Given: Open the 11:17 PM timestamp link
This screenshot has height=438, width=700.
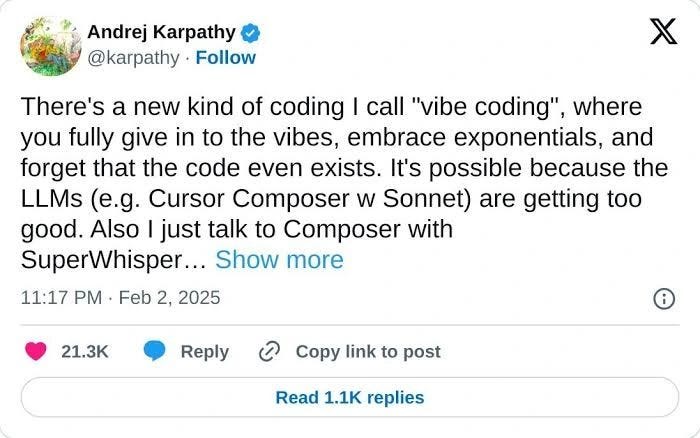Looking at the screenshot, I should (62, 298).
